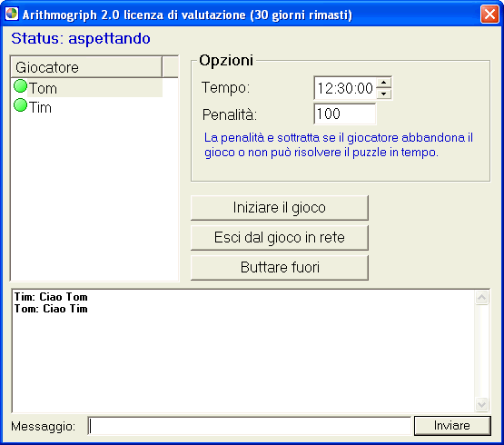Viewport: 504px width, 445px height.
Task: Click the chat scrollbar up arrow
Action: (x=481, y=297)
